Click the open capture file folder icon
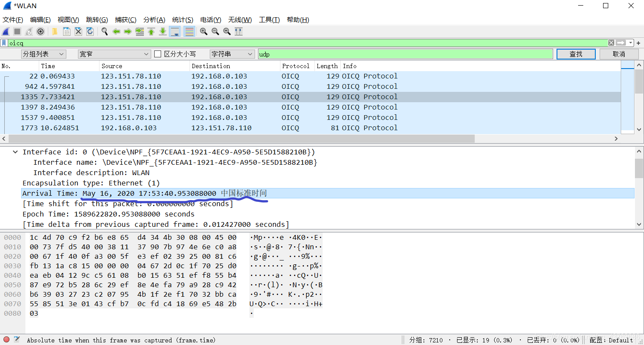Screen dimensions: 644x345 (55, 31)
